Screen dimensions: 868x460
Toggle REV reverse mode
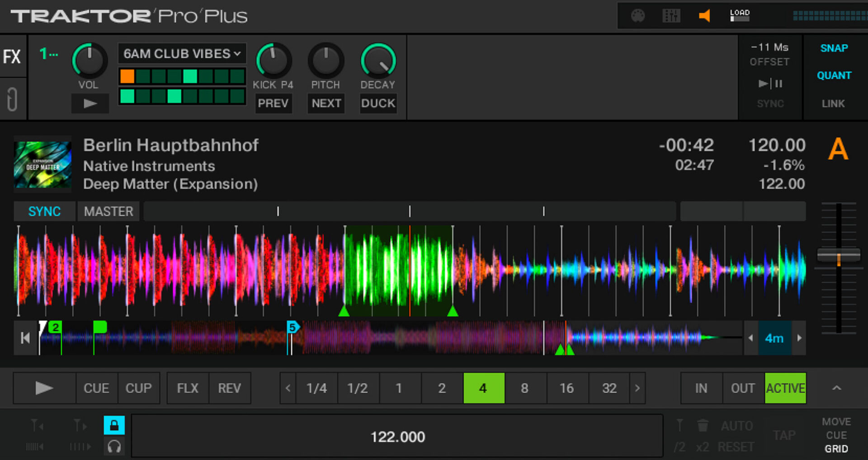click(x=230, y=388)
